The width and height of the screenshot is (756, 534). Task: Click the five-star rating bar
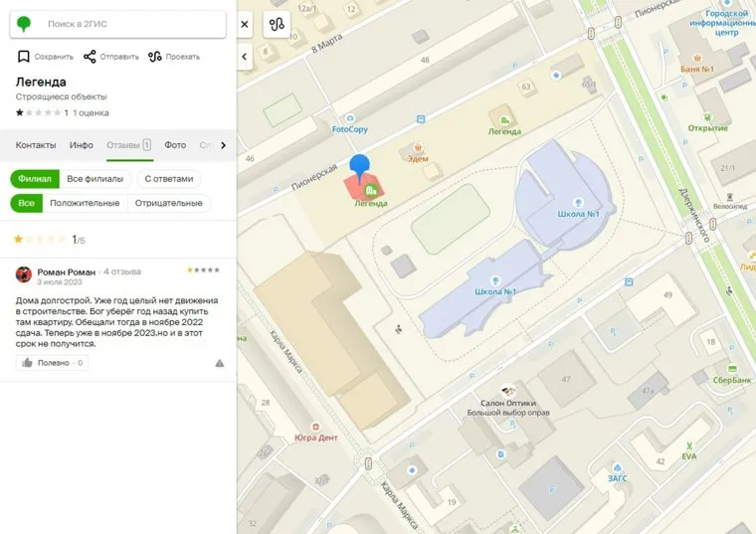[39, 240]
